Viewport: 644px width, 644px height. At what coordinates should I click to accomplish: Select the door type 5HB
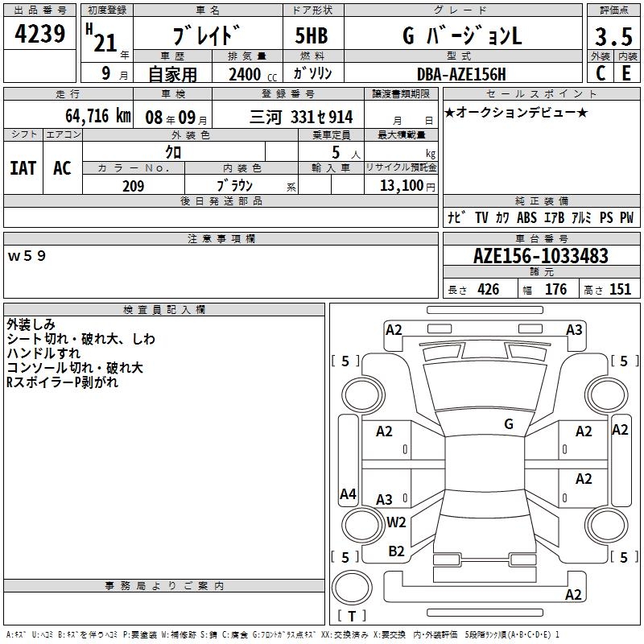click(312, 35)
